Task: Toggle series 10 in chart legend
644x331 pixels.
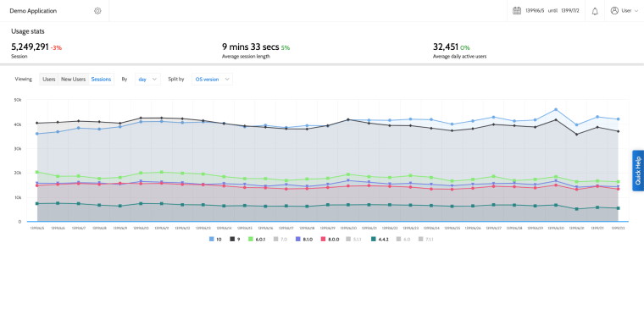Action: point(215,239)
